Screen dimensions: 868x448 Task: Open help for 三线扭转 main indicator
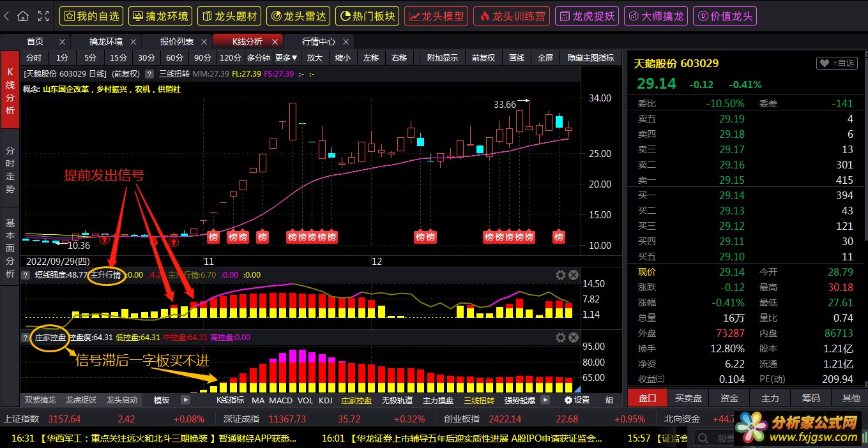149,73
